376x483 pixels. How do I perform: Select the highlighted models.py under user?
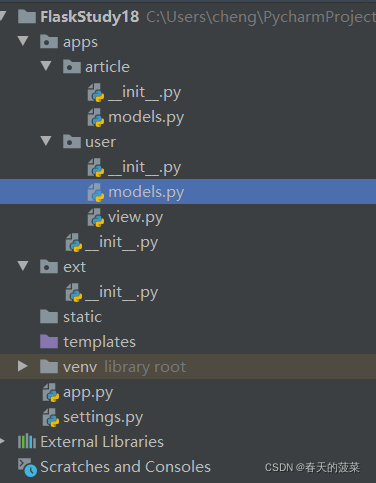[x=146, y=193]
